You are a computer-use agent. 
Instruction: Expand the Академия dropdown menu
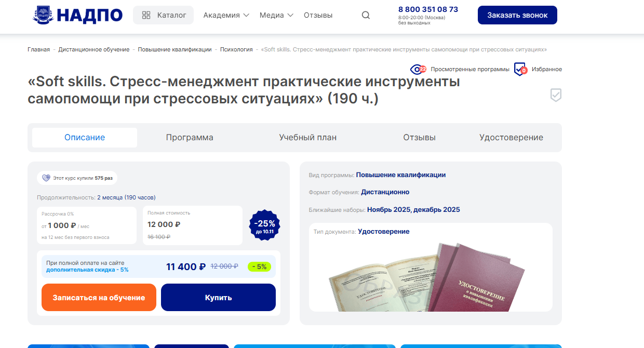226,15
